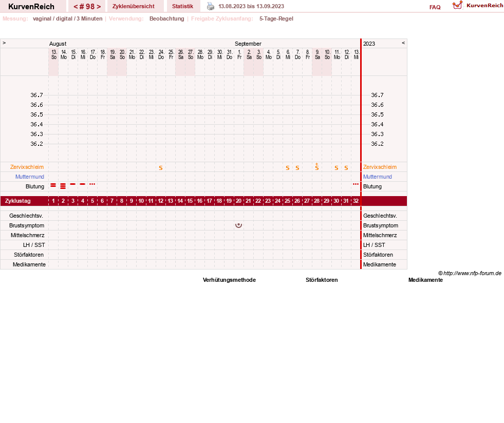Click the S+ mucus symbol on 9. Sa
The height and width of the screenshot is (423, 504).
tap(317, 166)
